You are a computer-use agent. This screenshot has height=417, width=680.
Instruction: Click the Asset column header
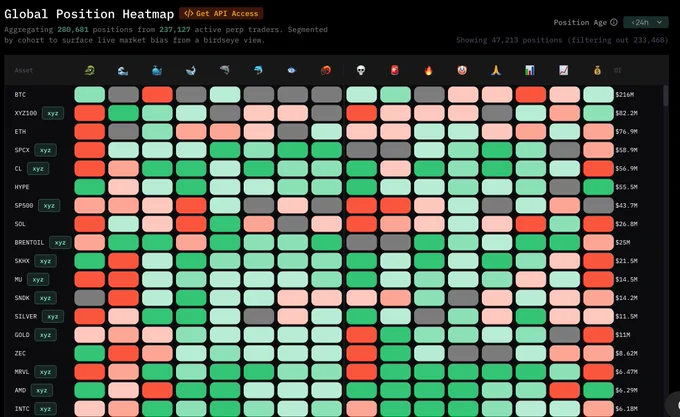24,70
